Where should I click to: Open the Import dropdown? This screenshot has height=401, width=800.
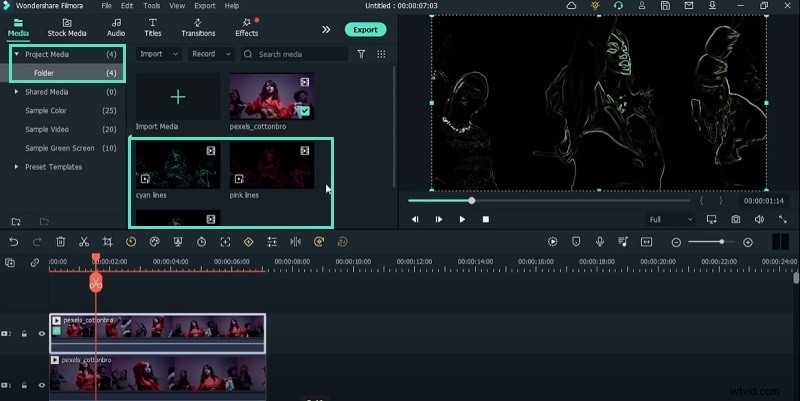(x=158, y=54)
